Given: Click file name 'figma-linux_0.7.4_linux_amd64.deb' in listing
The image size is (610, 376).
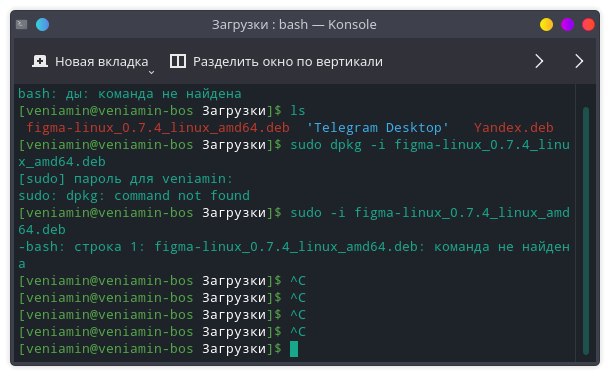Looking at the screenshot, I should coord(158,128).
